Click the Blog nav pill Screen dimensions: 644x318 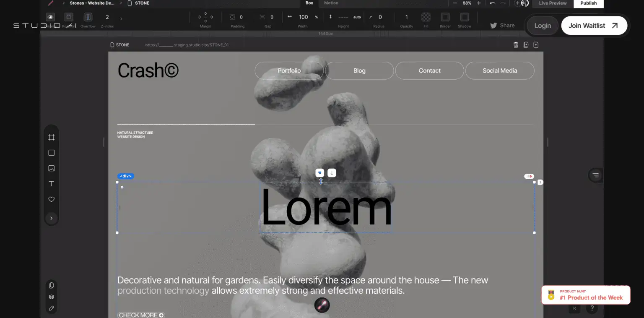(x=359, y=70)
